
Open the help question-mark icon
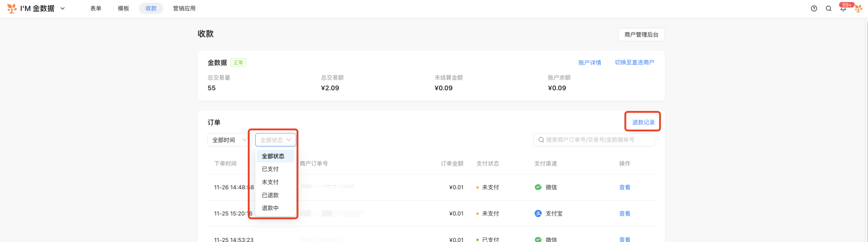tap(814, 8)
